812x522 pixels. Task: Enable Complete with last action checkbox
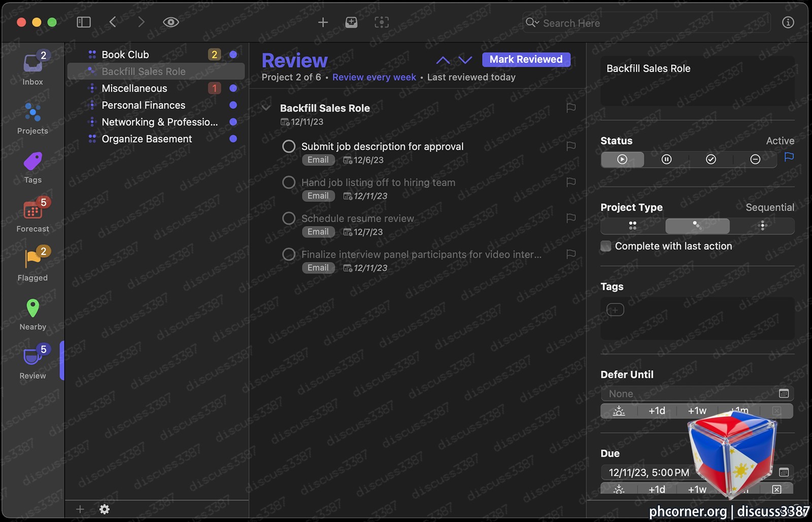click(x=606, y=246)
